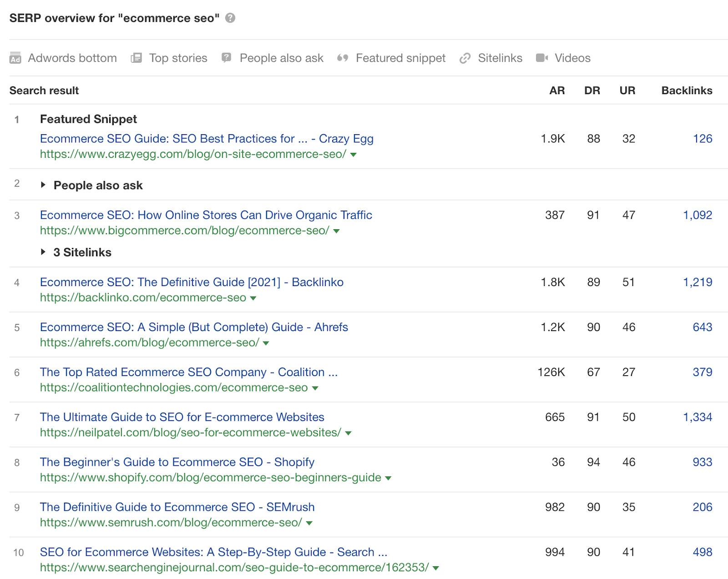Open The Definitive Guide to Ecommerce SEO SEMrush link
This screenshot has width=728, height=579.
(177, 507)
